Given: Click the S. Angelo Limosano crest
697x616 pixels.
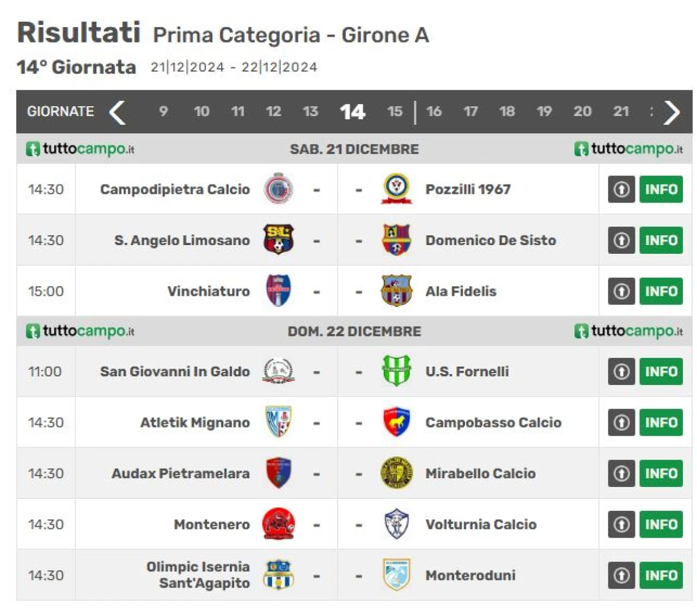Looking at the screenshot, I should (278, 240).
